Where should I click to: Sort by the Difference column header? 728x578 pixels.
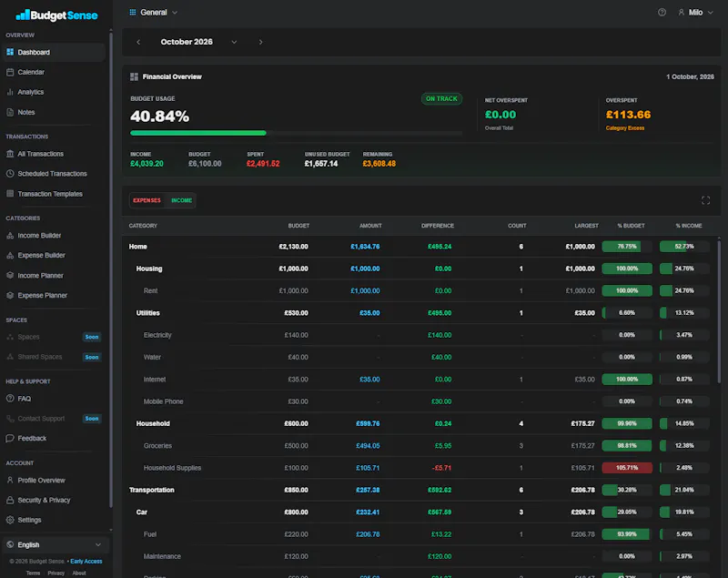(x=438, y=226)
